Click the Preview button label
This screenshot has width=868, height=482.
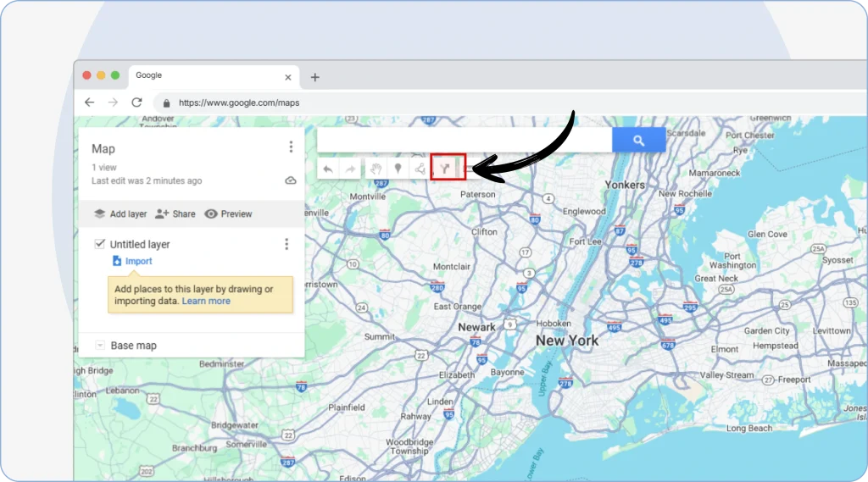[x=236, y=213]
